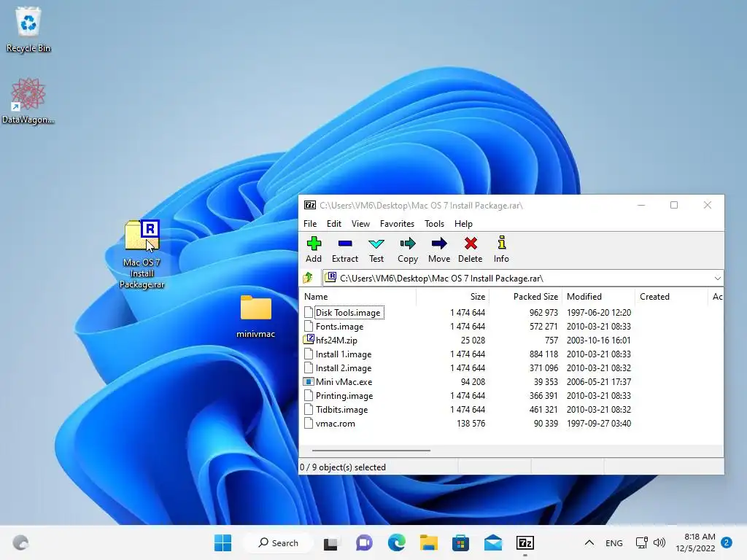Click the 7-Zip taskbar icon

(x=525, y=542)
